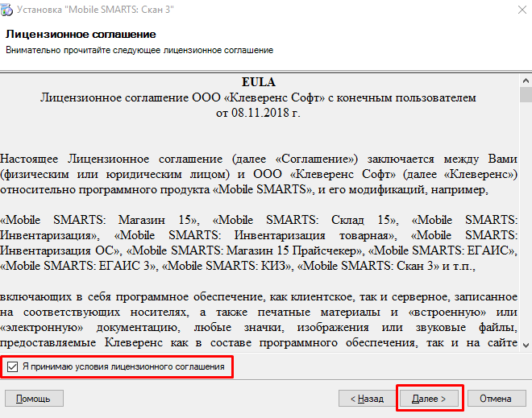Click the label "Я принимаю условия лицензионного соглашения"

pyautogui.click(x=123, y=366)
